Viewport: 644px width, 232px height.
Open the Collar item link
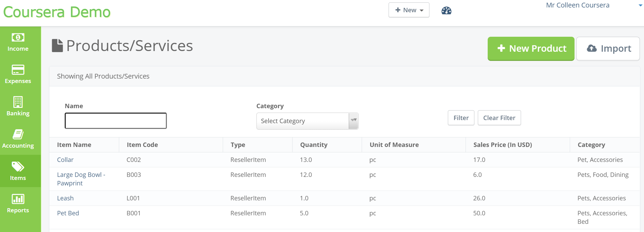(x=65, y=160)
